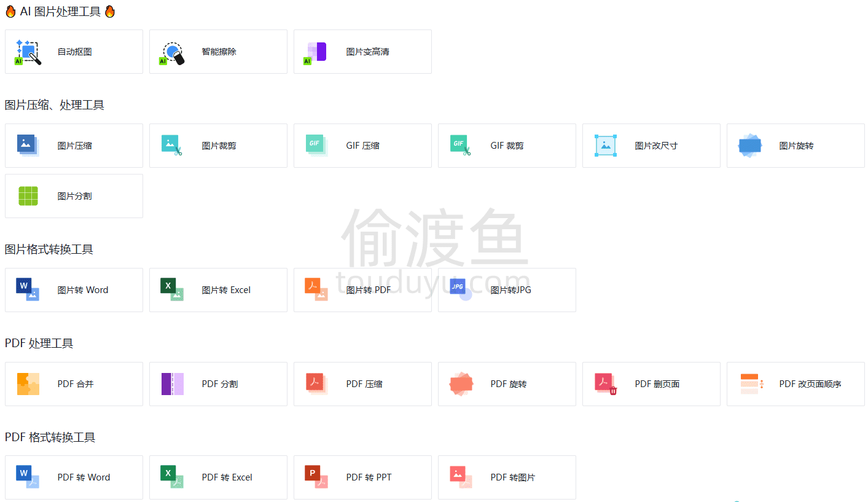868x502 pixels.
Task: Click the PDF 转图片 icon
Action: (461, 477)
